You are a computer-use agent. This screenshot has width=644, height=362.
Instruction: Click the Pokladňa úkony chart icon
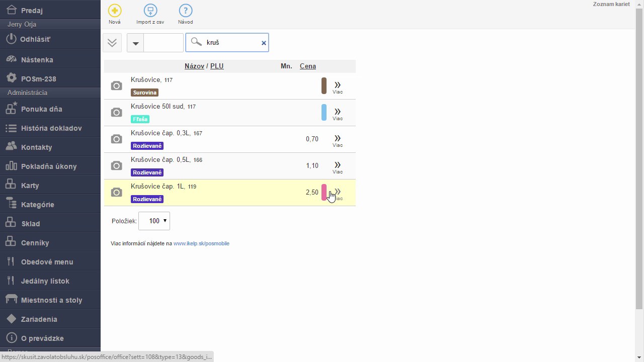[11, 166]
